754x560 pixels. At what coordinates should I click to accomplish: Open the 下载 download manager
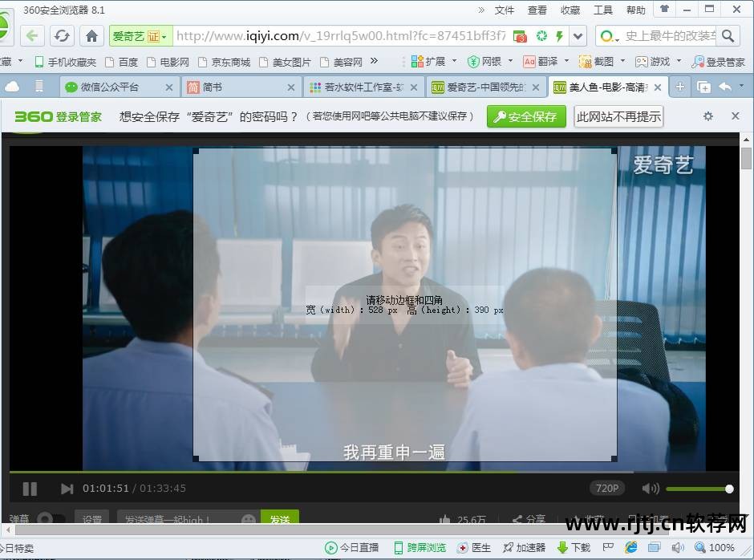[x=574, y=547]
